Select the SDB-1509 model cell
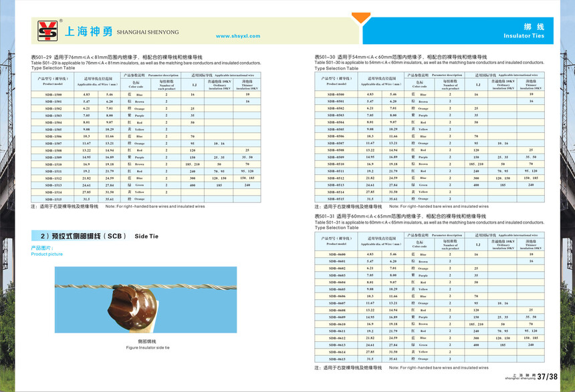 (x=53, y=157)
